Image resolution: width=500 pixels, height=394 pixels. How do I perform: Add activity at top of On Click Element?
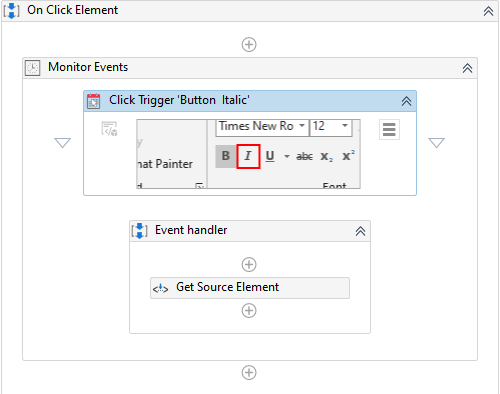(x=249, y=44)
